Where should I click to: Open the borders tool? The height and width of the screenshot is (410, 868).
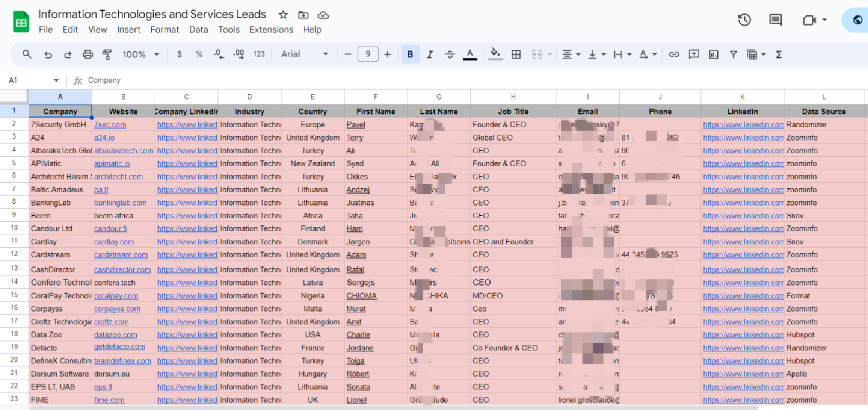pyautogui.click(x=516, y=54)
